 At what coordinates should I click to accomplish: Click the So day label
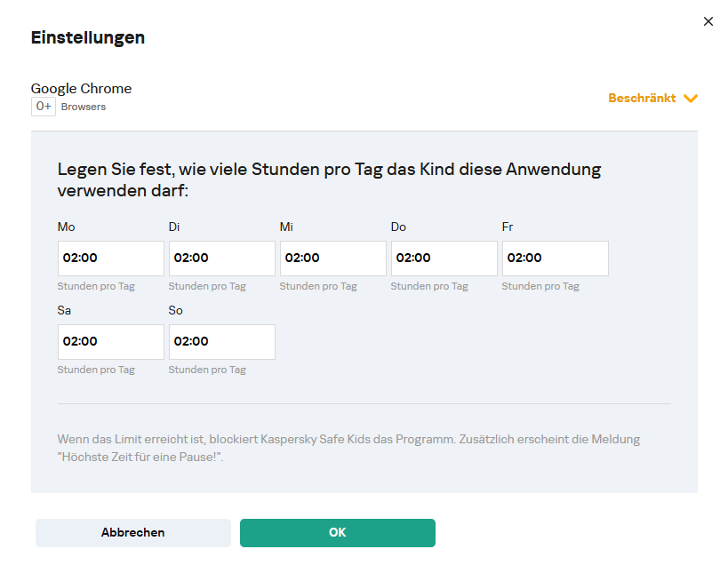tap(177, 311)
